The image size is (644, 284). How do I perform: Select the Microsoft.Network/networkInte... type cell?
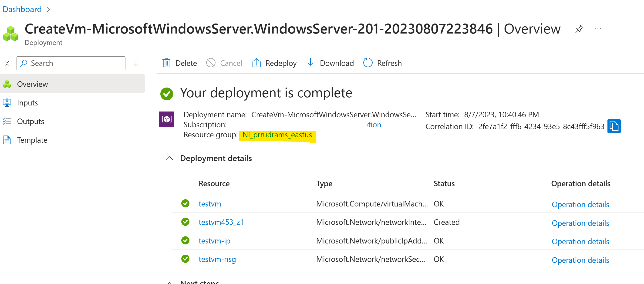click(x=371, y=222)
